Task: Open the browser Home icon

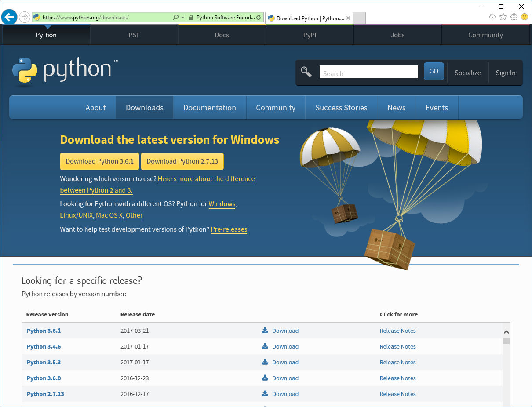Action: coord(492,17)
